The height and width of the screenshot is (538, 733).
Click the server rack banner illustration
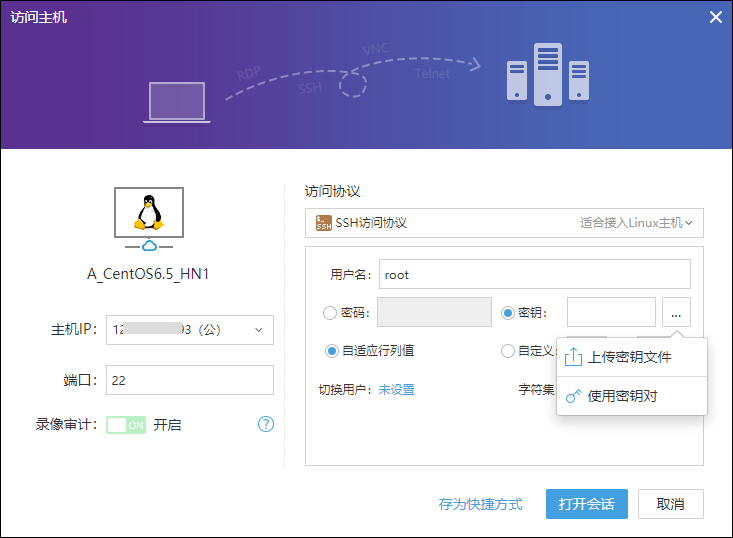(547, 75)
